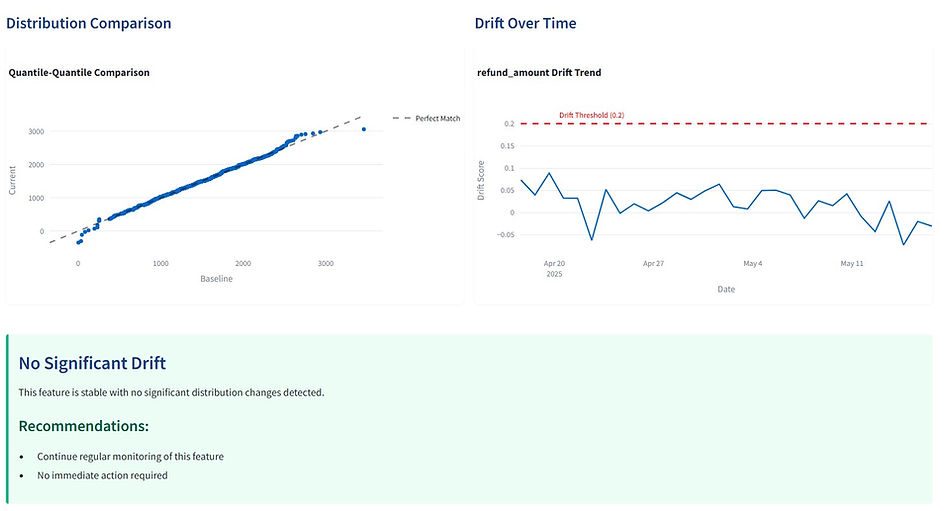
Task: Click the Apr 20 date tick label
Action: click(x=555, y=264)
